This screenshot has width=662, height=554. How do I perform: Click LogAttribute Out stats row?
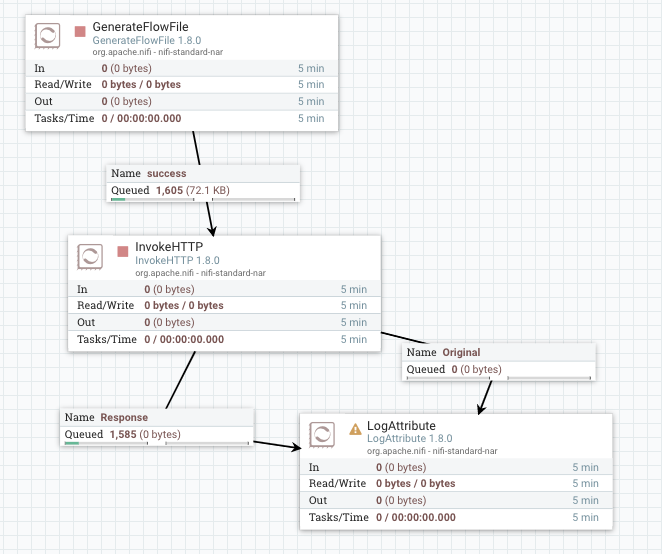455,500
